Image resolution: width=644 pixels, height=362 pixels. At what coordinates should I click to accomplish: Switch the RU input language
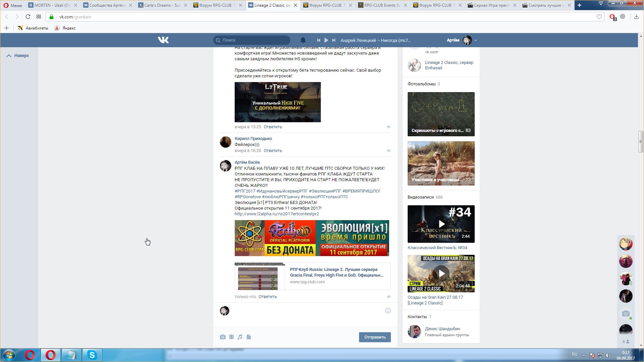click(x=575, y=354)
